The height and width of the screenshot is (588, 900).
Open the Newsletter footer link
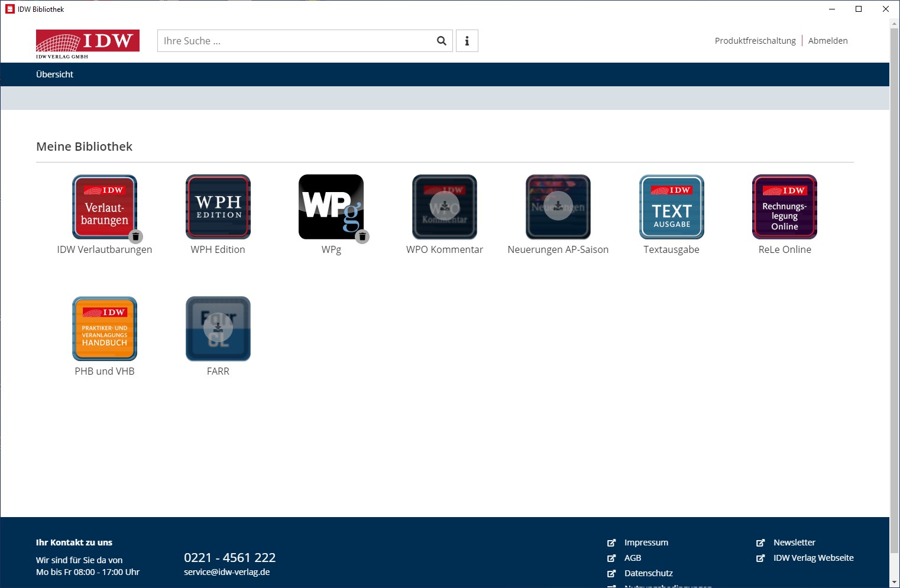point(794,542)
